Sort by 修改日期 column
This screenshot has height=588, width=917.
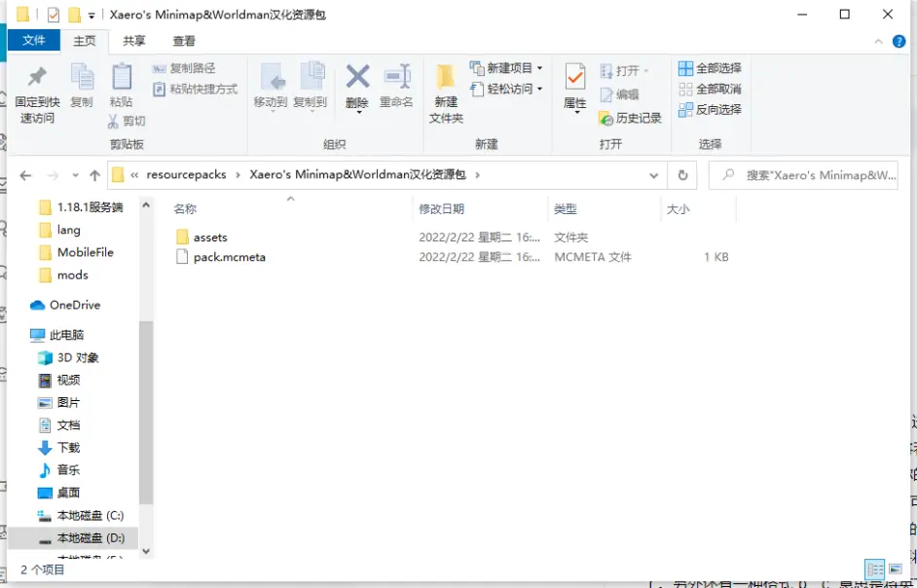pyautogui.click(x=442, y=209)
